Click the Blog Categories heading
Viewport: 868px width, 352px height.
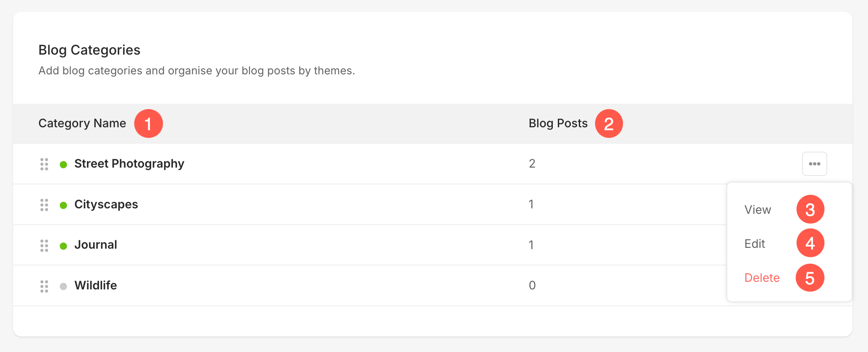pyautogui.click(x=89, y=50)
